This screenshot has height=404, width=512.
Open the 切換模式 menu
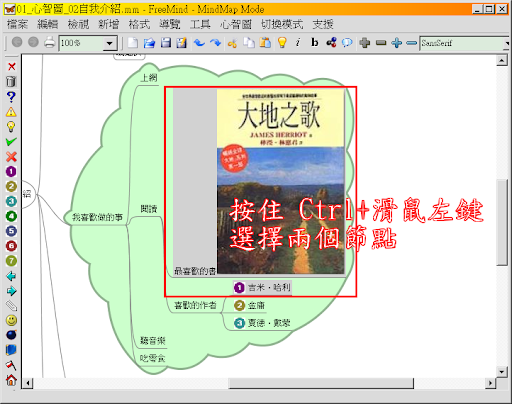click(x=282, y=24)
